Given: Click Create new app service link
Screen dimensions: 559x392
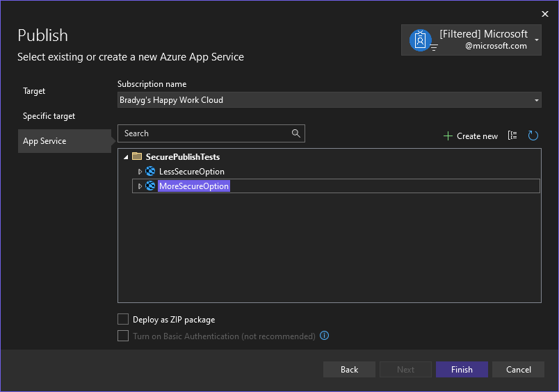Looking at the screenshot, I should pos(471,136).
